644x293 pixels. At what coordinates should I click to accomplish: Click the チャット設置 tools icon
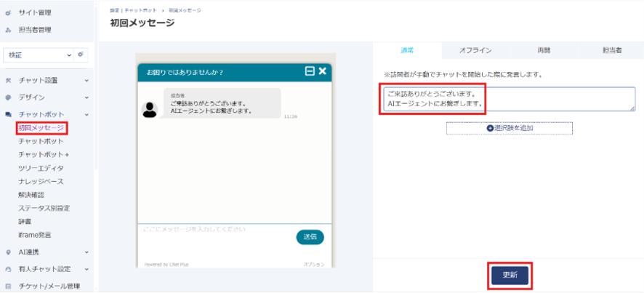[x=8, y=81]
